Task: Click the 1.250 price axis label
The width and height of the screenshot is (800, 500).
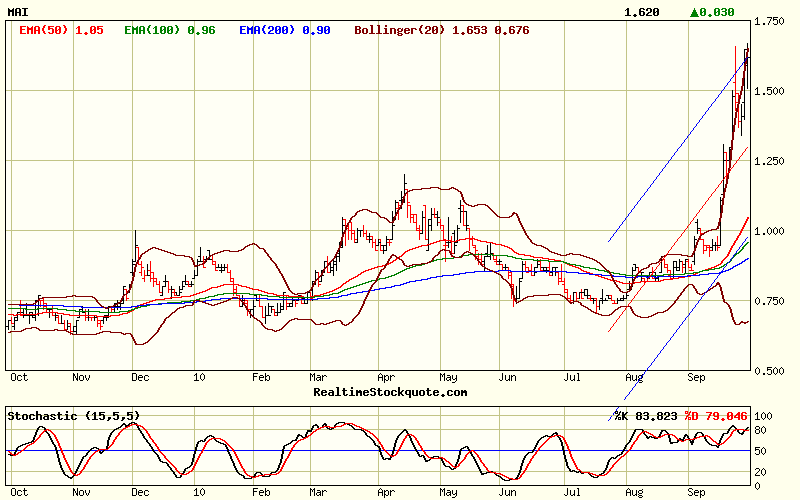Action: coord(769,161)
